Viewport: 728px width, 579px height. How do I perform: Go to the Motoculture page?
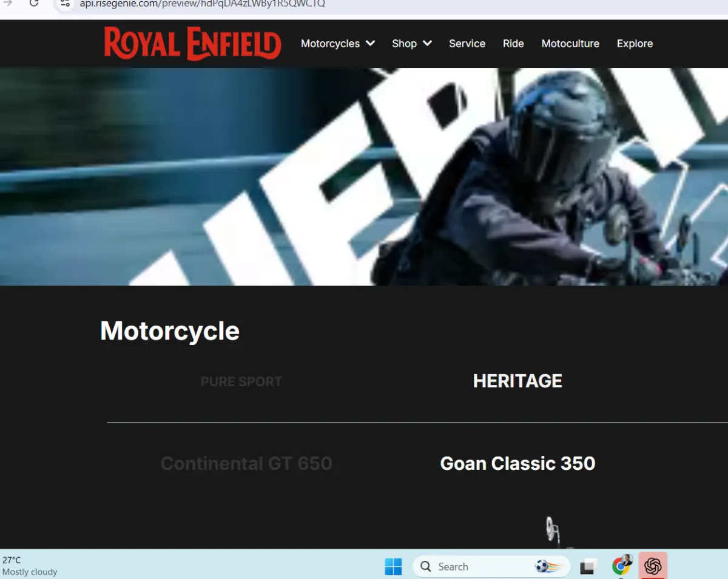[570, 44]
